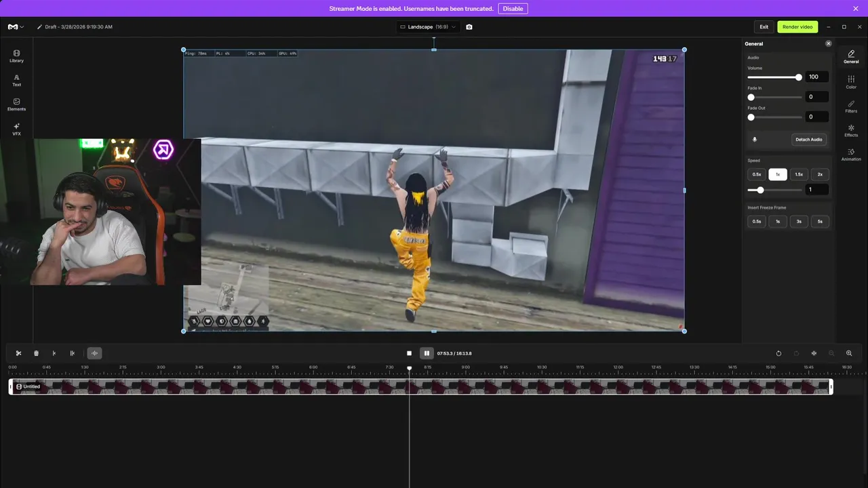This screenshot has height=488, width=868.
Task: Set speed to 2x
Action: coord(820,174)
